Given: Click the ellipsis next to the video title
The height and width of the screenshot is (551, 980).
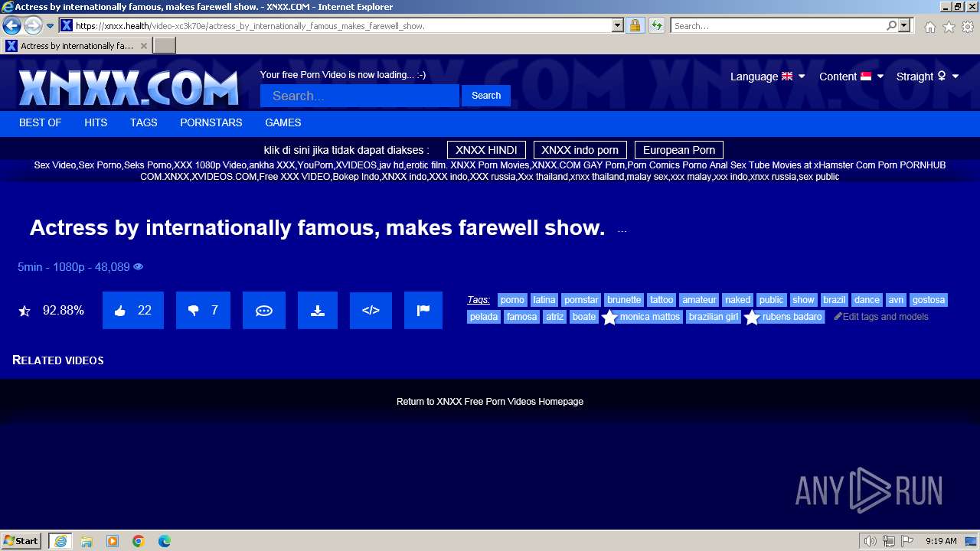Looking at the screenshot, I should click(x=622, y=230).
